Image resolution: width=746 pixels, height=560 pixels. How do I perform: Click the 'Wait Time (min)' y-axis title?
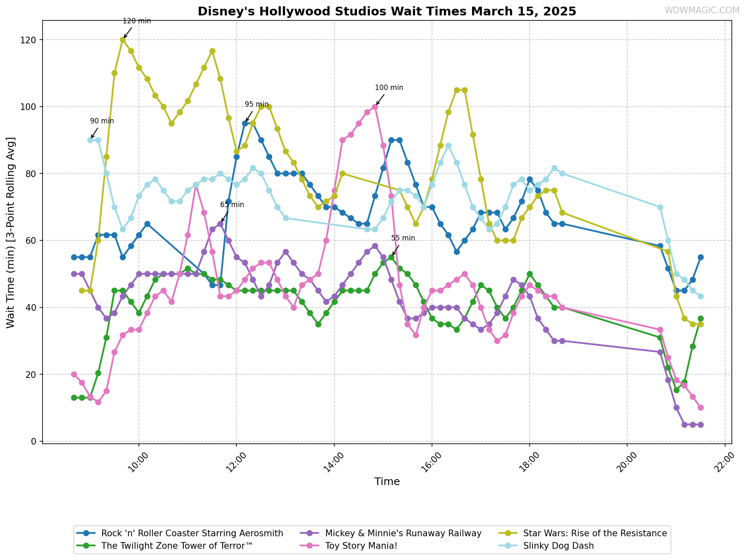tap(11, 232)
